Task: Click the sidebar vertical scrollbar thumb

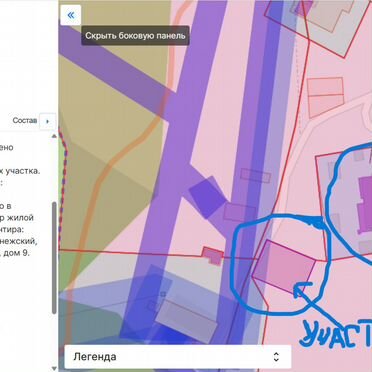Action: [x=54, y=258]
